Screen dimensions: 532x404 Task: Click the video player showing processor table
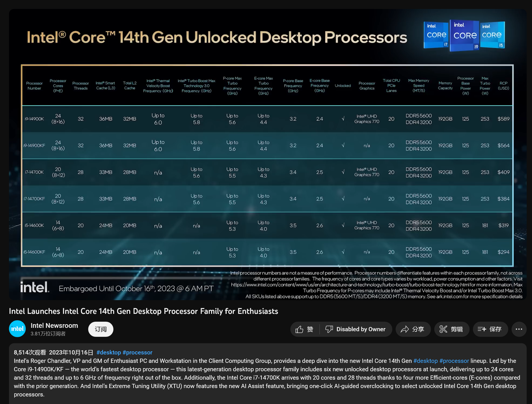268,154
